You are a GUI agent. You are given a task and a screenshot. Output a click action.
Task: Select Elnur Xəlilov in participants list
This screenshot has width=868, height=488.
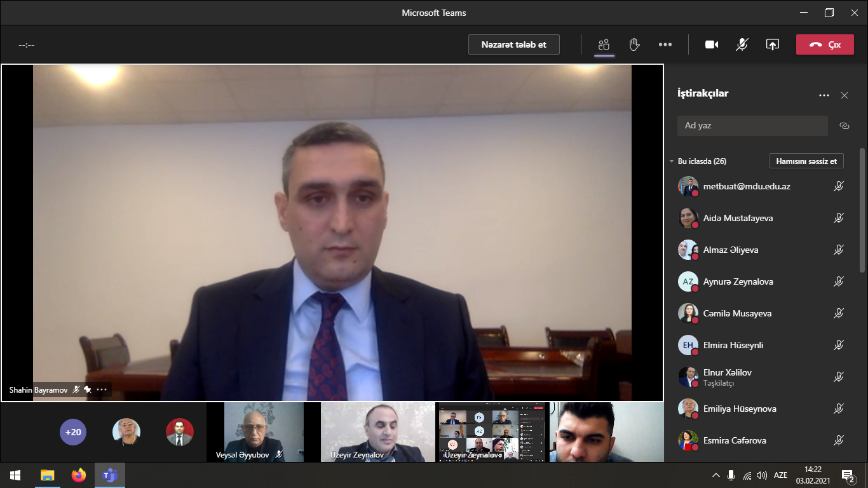pyautogui.click(x=727, y=372)
